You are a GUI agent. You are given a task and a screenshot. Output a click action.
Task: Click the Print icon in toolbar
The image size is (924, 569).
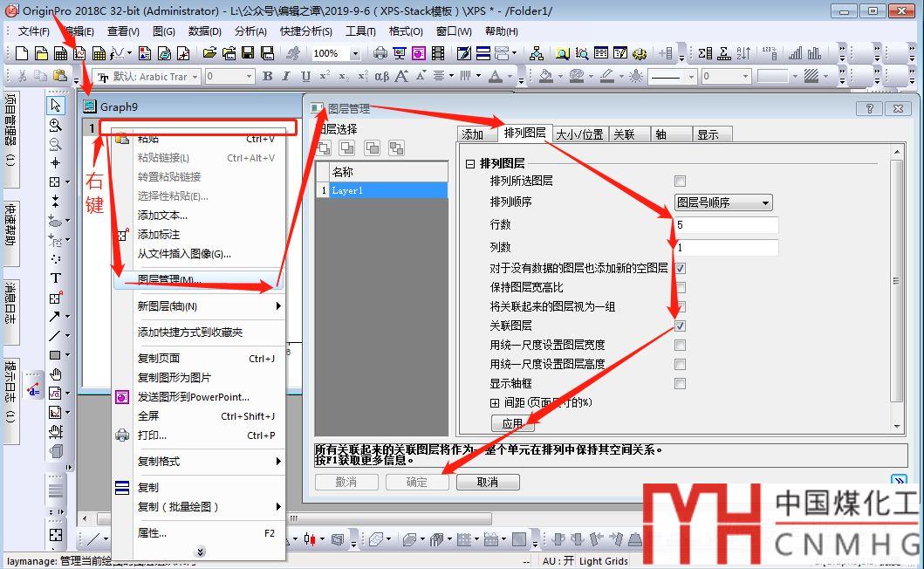[380, 54]
